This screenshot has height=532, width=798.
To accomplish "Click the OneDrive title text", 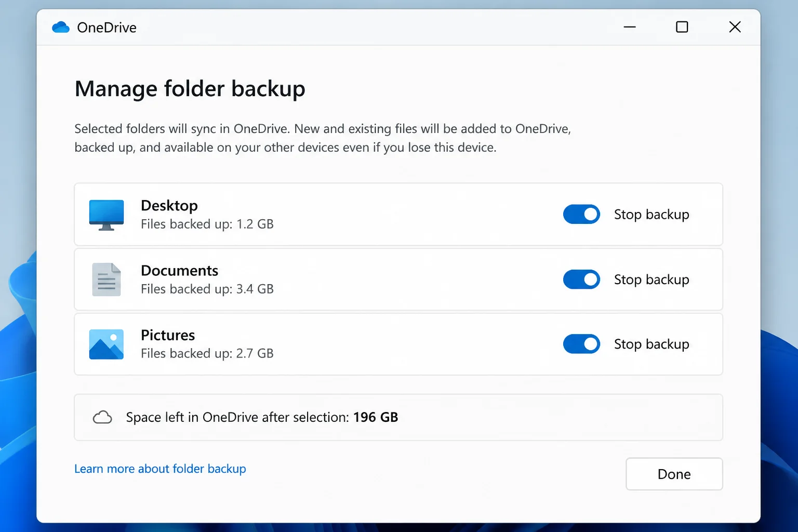I will [107, 28].
